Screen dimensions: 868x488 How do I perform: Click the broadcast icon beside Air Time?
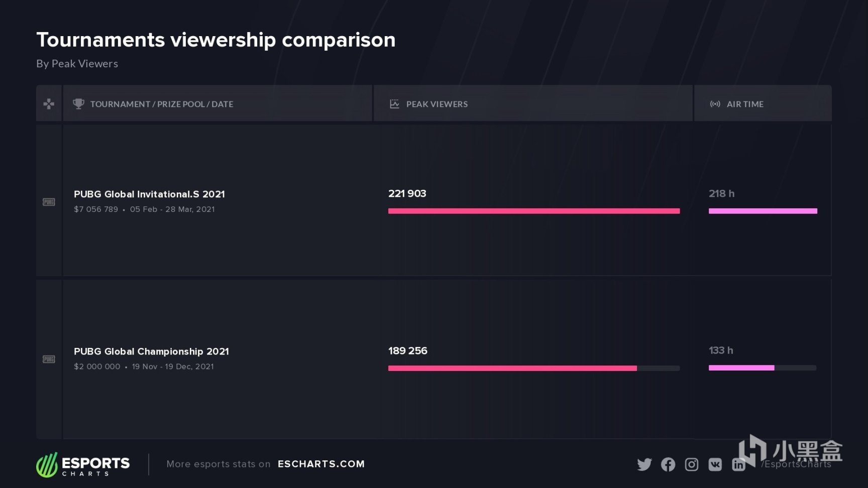click(x=715, y=104)
